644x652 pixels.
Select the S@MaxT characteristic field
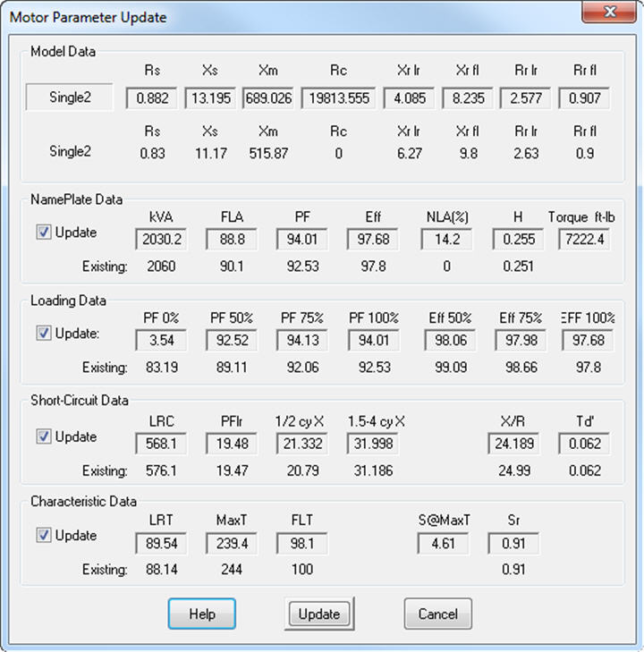pos(445,542)
